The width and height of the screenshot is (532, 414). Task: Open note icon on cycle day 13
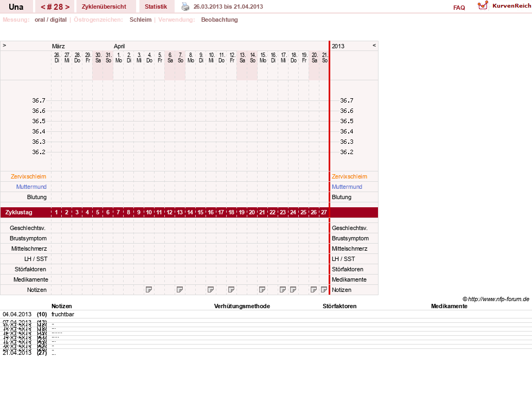click(180, 289)
